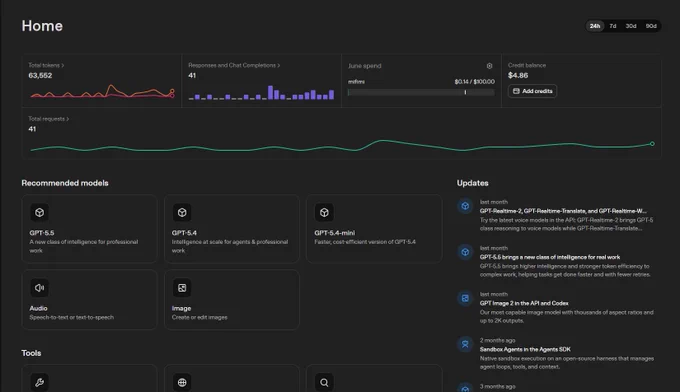Click the '2 months ago' timestamp
680x392 pixels.
click(x=497, y=340)
